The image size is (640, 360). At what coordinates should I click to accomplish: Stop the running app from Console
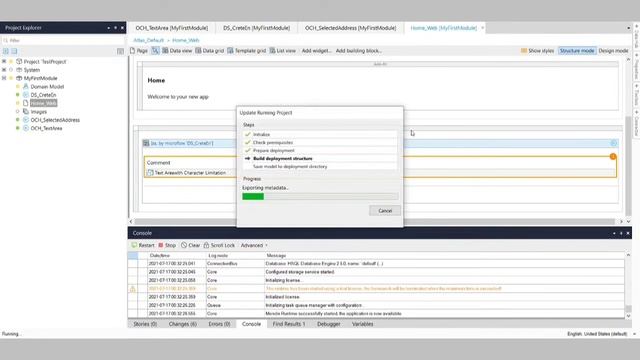[167, 245]
